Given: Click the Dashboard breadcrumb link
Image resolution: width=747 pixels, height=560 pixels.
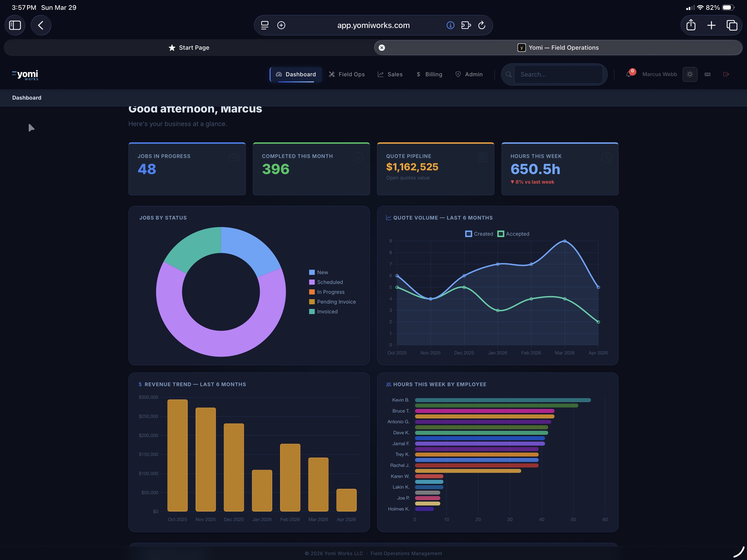Looking at the screenshot, I should pyautogui.click(x=27, y=98).
